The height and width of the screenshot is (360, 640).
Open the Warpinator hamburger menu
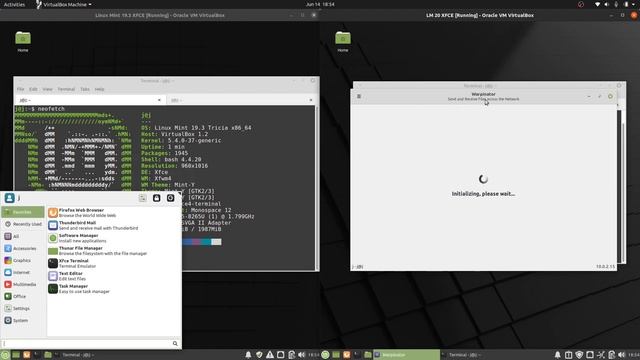tap(359, 96)
